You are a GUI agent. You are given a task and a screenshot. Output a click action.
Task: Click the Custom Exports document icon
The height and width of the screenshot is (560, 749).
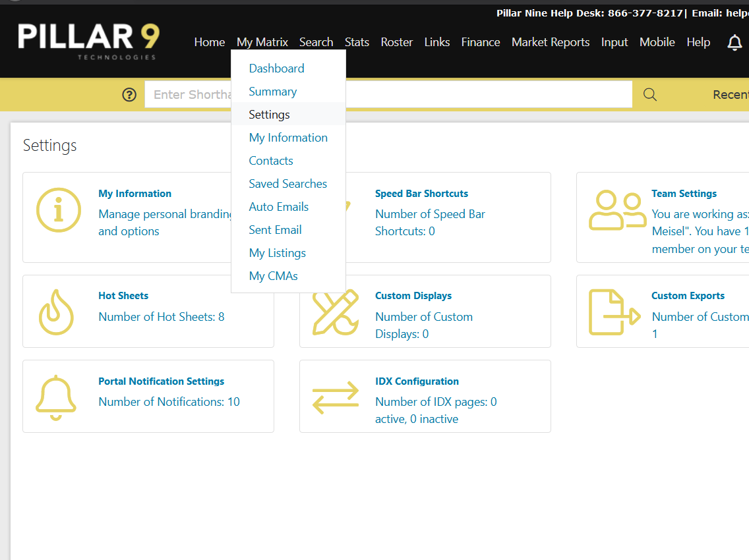pyautogui.click(x=614, y=313)
